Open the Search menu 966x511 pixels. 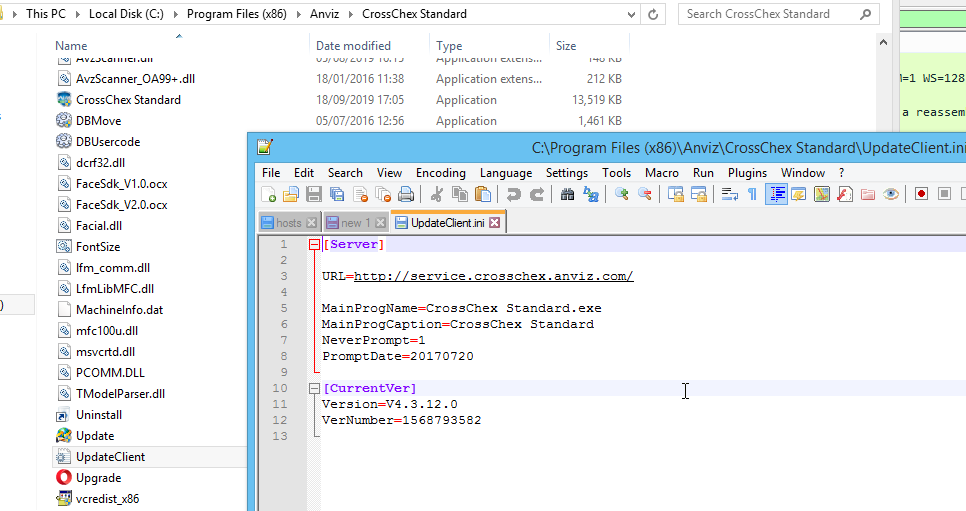point(345,173)
